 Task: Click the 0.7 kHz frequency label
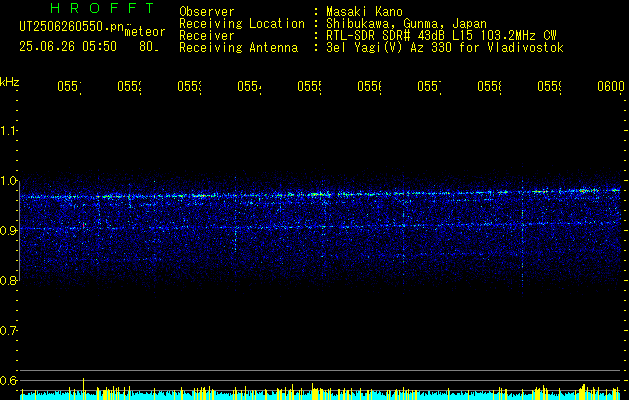coord(8,330)
